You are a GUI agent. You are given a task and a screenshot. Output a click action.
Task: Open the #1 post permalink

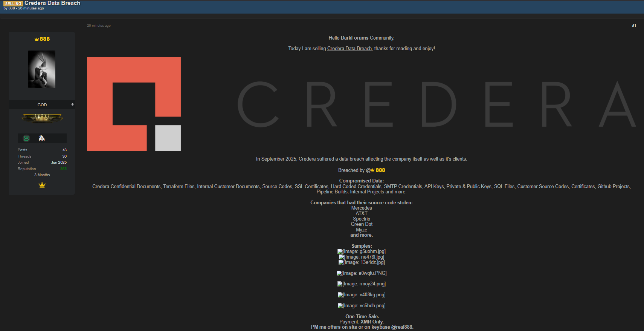pyautogui.click(x=634, y=26)
